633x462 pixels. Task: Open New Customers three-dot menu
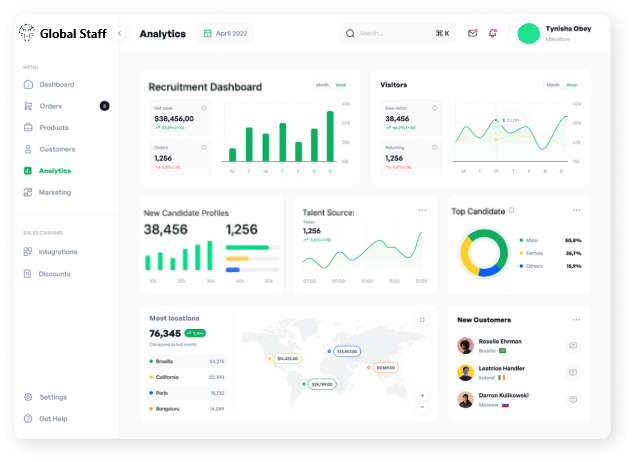pyautogui.click(x=576, y=319)
